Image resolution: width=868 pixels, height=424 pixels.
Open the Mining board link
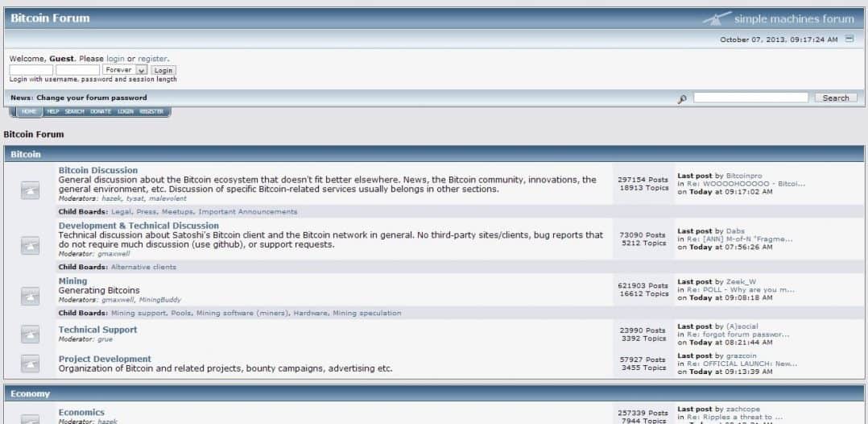[72, 281]
